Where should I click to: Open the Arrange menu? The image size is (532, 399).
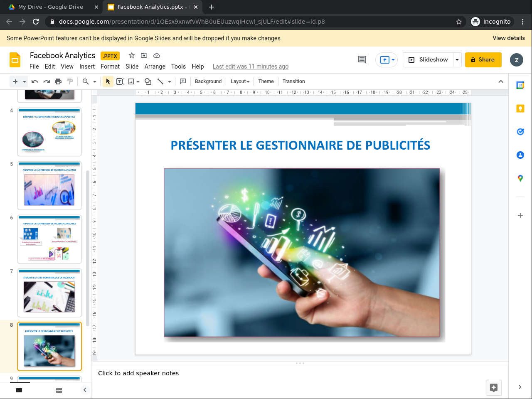coord(155,66)
